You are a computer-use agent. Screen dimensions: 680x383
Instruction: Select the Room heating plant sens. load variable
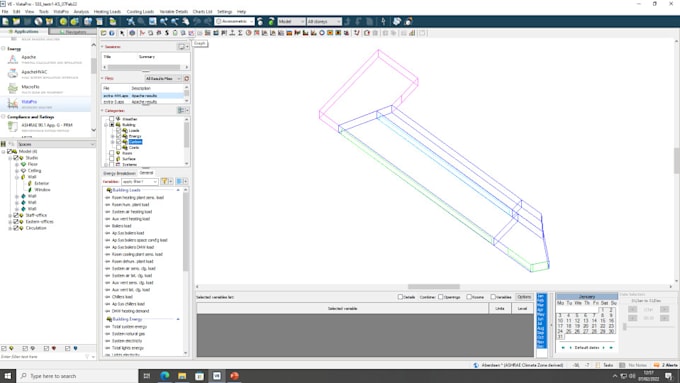pyautogui.click(x=137, y=197)
